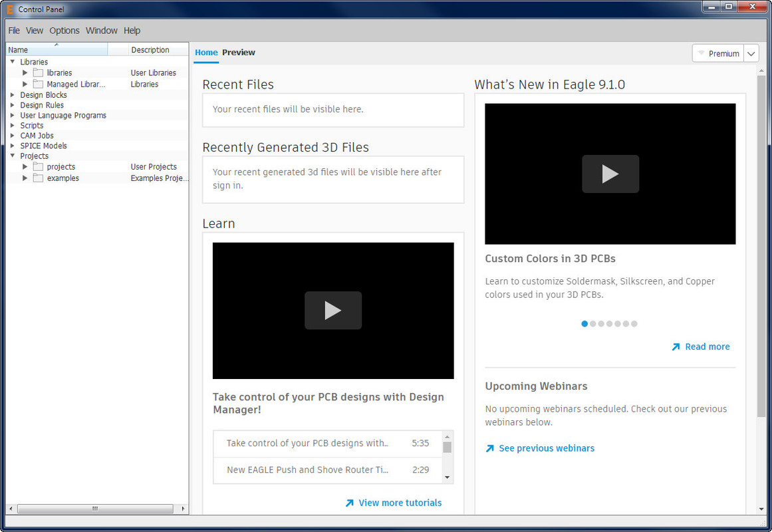Click the 'User Projects' description cell
This screenshot has height=532, width=772.
pos(154,167)
